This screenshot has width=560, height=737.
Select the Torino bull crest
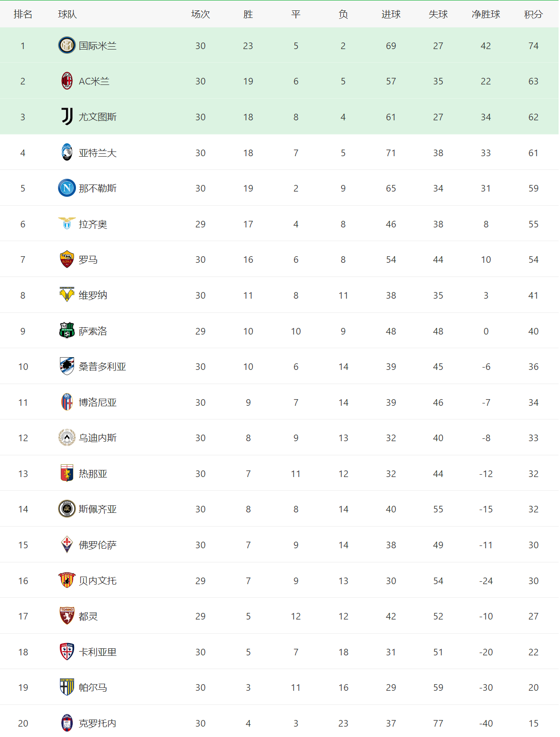[67, 616]
